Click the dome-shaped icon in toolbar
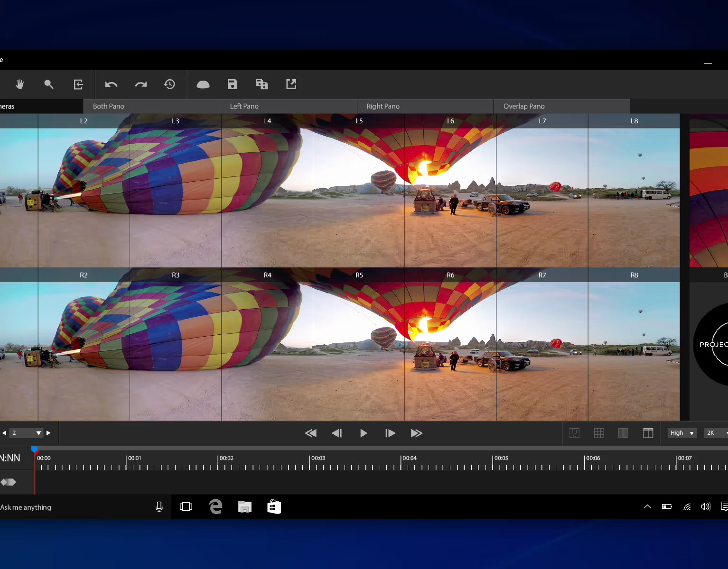Screen dimensions: 728x569 point(203,84)
